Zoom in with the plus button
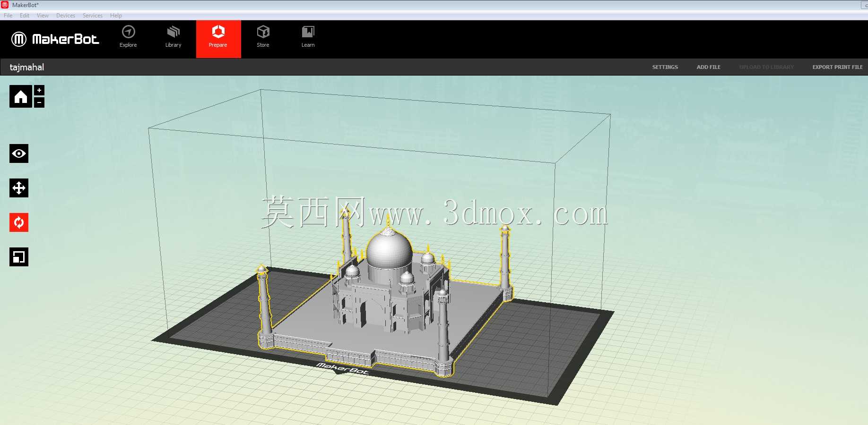 point(39,90)
